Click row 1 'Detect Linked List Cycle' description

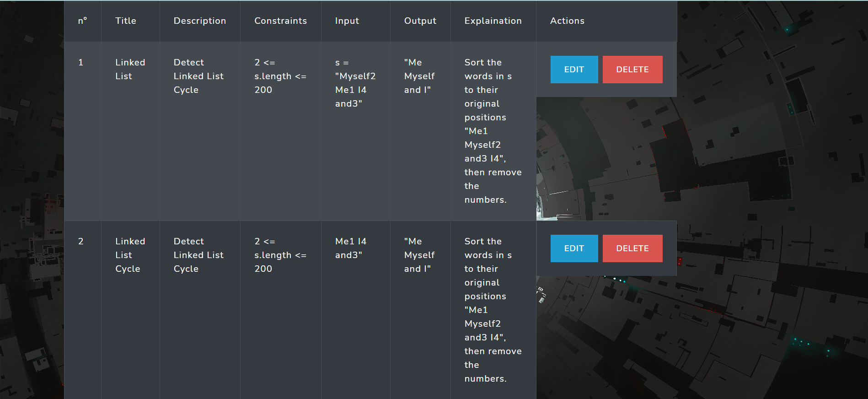(x=198, y=76)
